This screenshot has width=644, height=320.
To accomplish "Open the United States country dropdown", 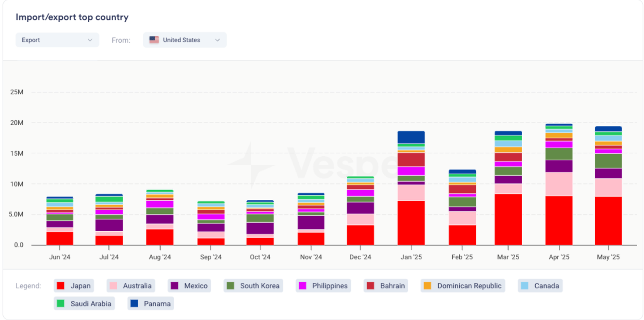I will [x=184, y=40].
